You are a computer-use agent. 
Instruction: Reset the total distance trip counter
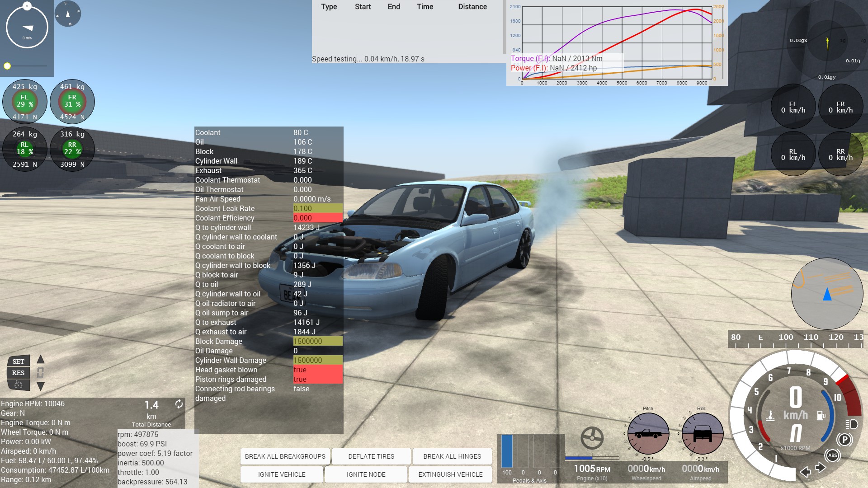tap(179, 404)
